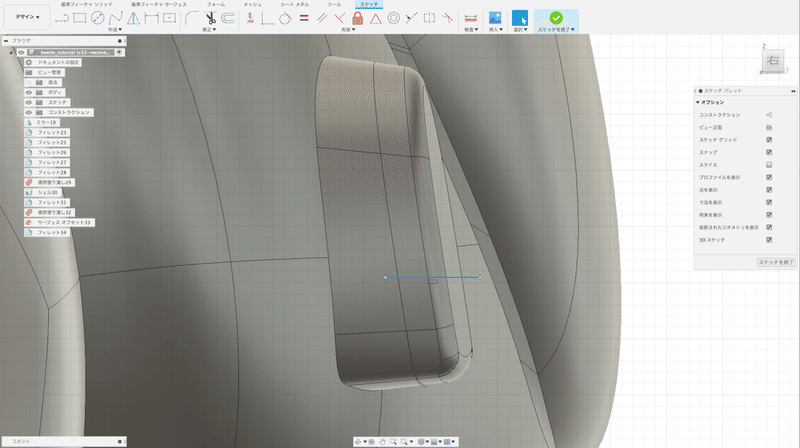Click スケッチを終了 button in palette
Screen dimensions: 800x448
[776, 261]
